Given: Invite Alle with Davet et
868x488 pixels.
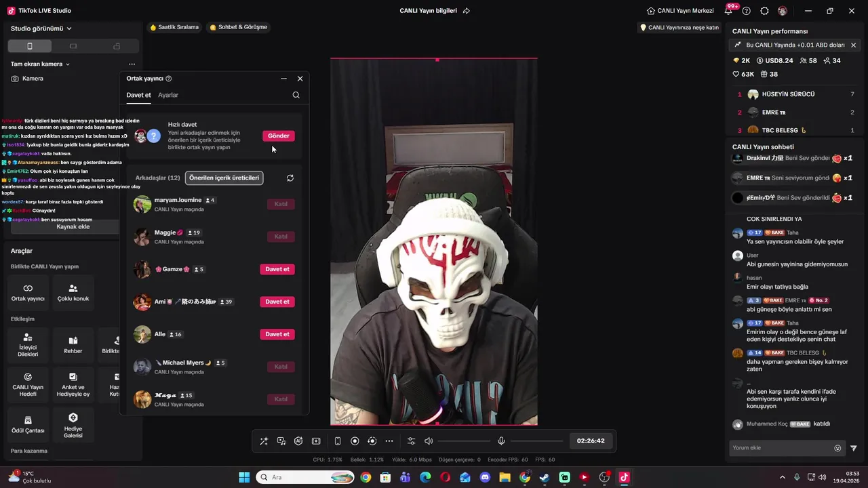Looking at the screenshot, I should coord(277,334).
